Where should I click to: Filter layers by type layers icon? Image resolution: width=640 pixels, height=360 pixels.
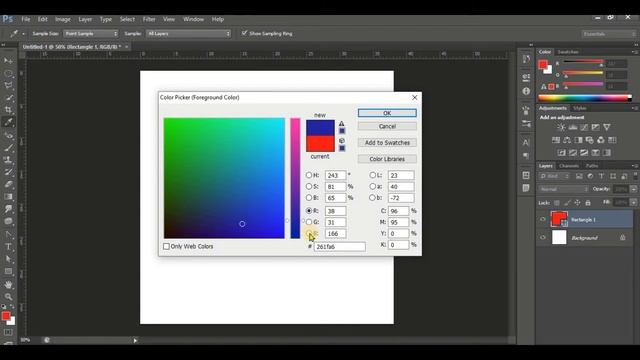click(x=601, y=176)
